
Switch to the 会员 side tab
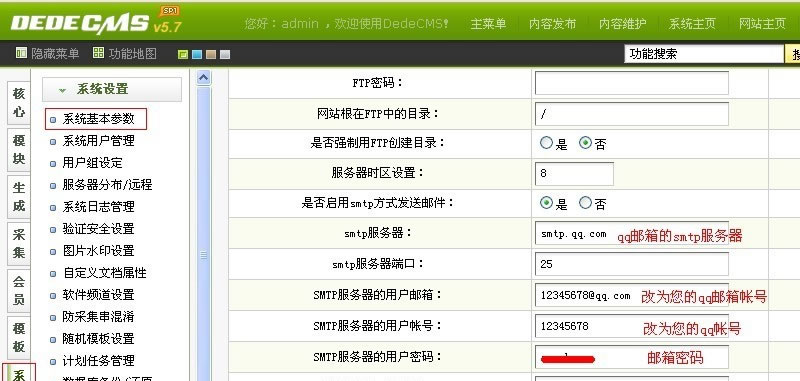[19, 290]
